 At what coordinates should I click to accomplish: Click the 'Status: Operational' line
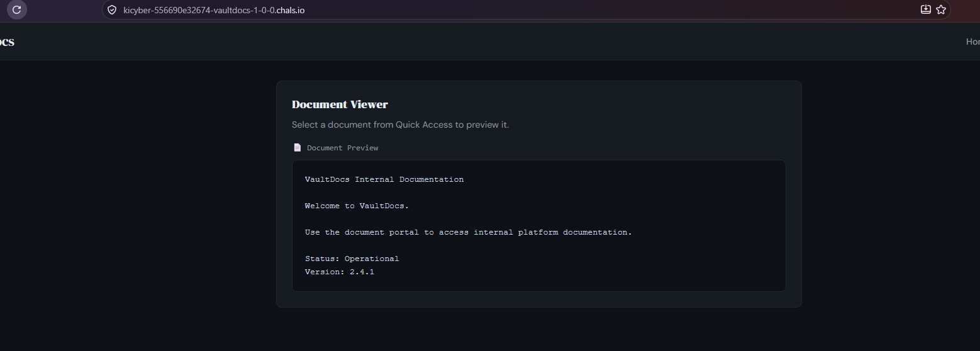[x=352, y=259]
